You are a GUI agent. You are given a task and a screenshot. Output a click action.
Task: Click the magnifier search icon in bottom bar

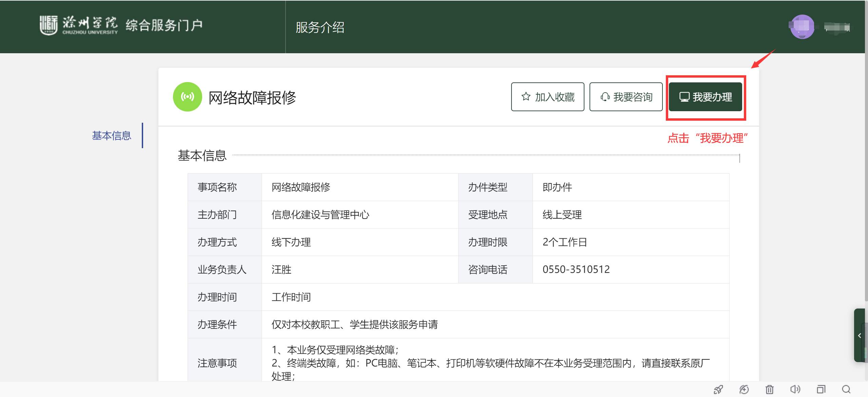point(846,389)
